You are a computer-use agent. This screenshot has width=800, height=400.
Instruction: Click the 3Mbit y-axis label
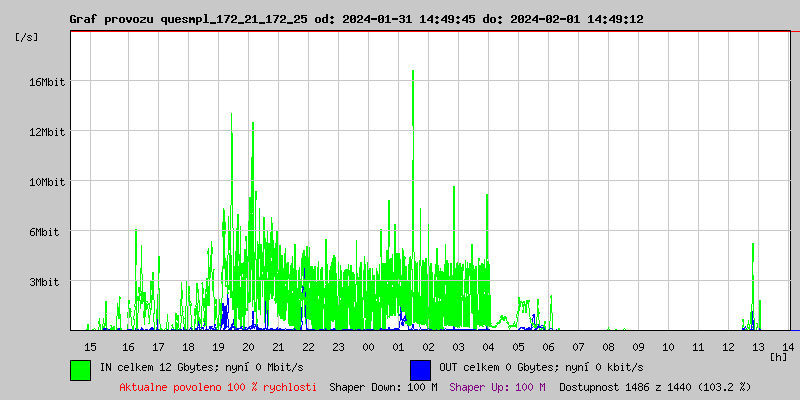coord(44,282)
